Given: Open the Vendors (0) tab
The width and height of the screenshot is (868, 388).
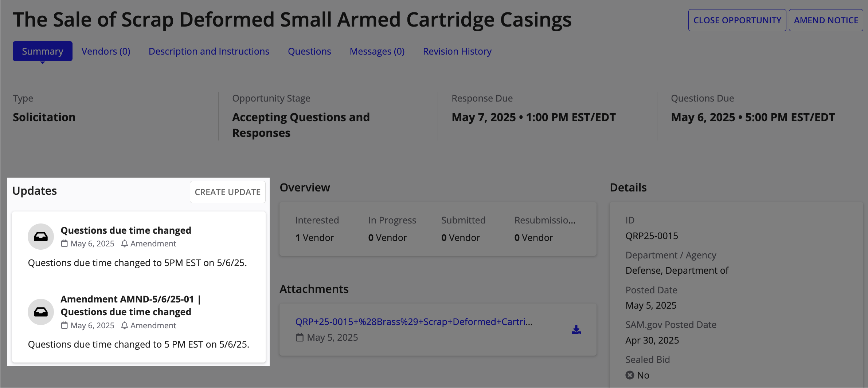Looking at the screenshot, I should 106,51.
